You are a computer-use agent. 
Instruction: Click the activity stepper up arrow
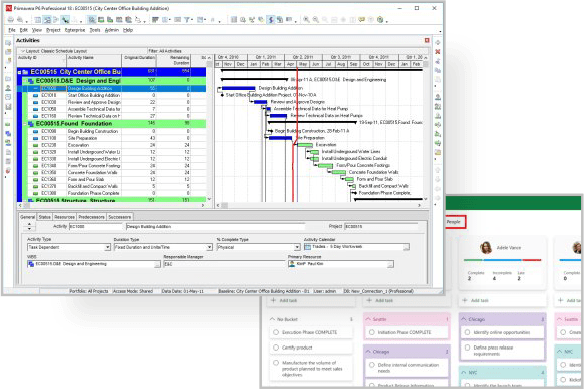(x=29, y=224)
